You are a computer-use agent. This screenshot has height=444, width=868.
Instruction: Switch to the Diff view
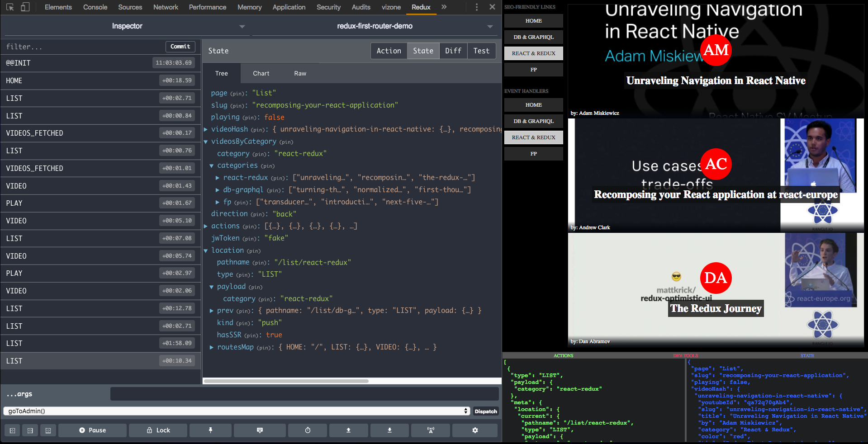[453, 51]
